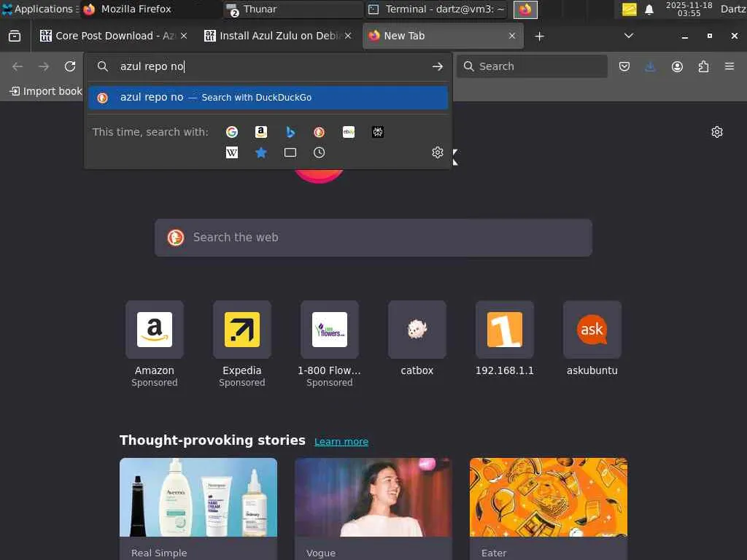Search history via clock icon
The image size is (747, 560).
pyautogui.click(x=320, y=152)
